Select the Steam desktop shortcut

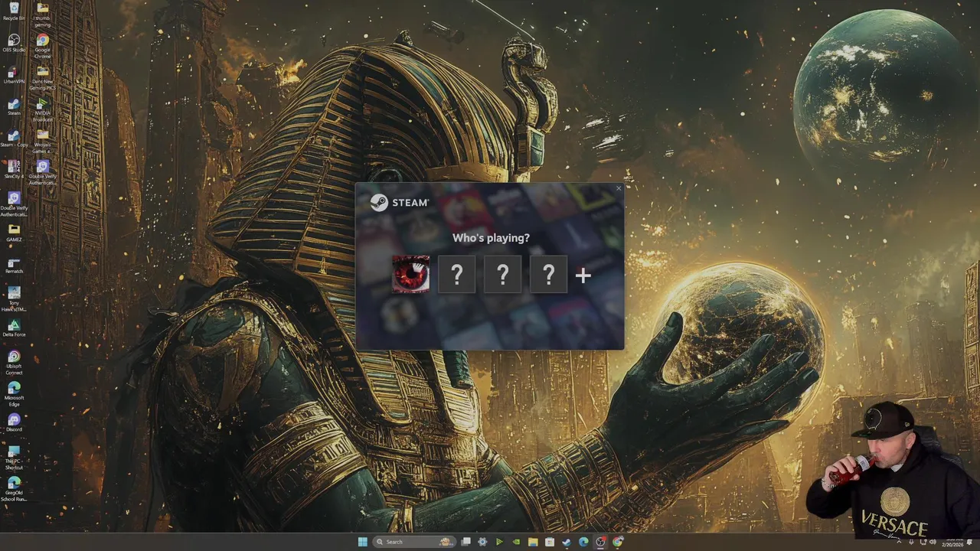tap(14, 106)
